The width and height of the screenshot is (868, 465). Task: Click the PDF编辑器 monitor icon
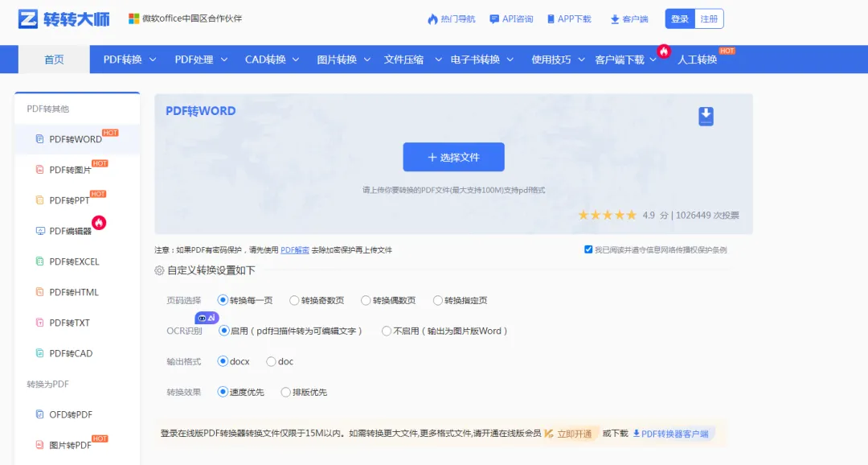pyautogui.click(x=40, y=231)
